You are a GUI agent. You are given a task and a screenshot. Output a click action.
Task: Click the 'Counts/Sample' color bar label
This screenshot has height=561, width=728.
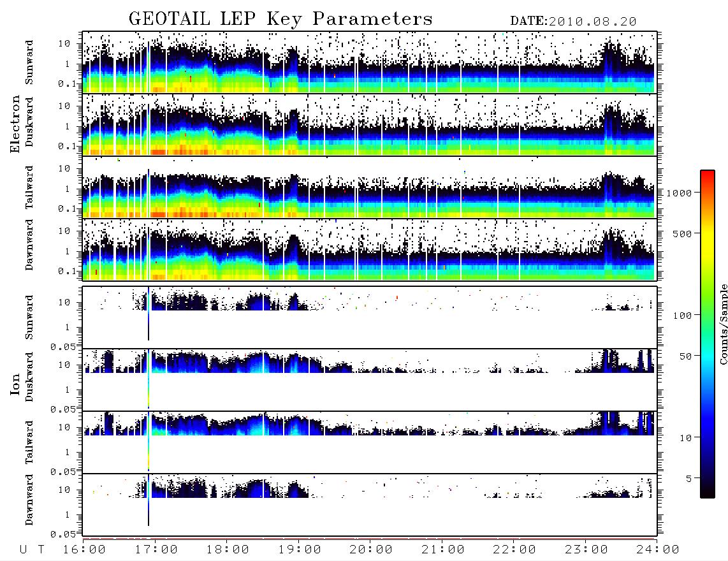tap(723, 324)
